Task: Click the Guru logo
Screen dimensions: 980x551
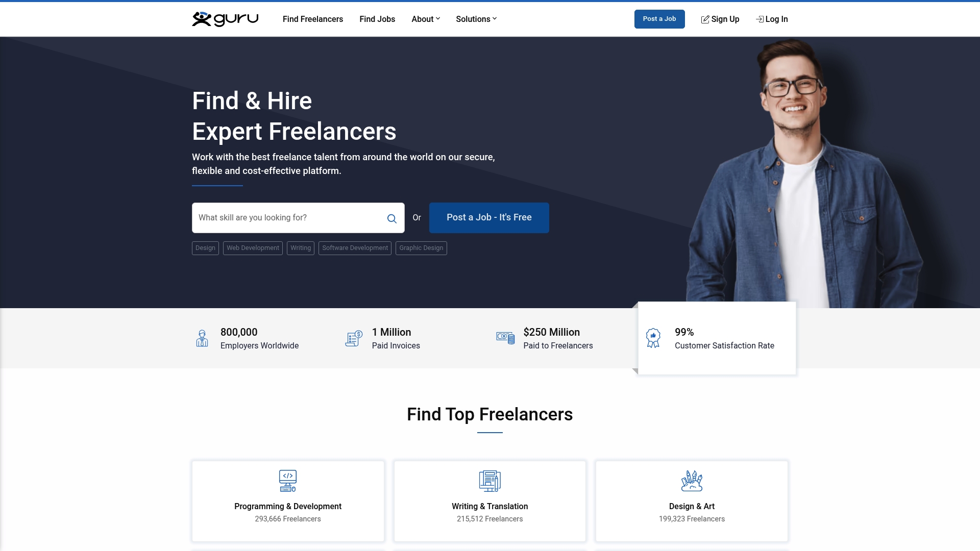Action: (225, 19)
